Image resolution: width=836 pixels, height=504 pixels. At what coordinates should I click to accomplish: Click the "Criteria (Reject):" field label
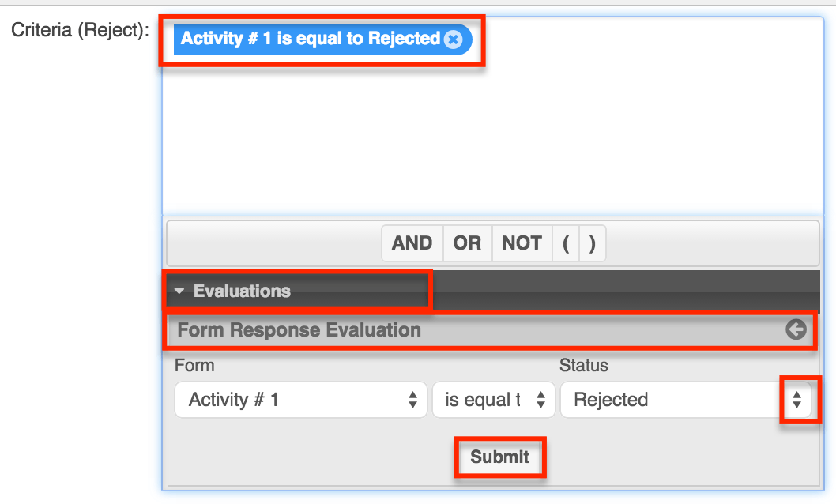tap(79, 32)
